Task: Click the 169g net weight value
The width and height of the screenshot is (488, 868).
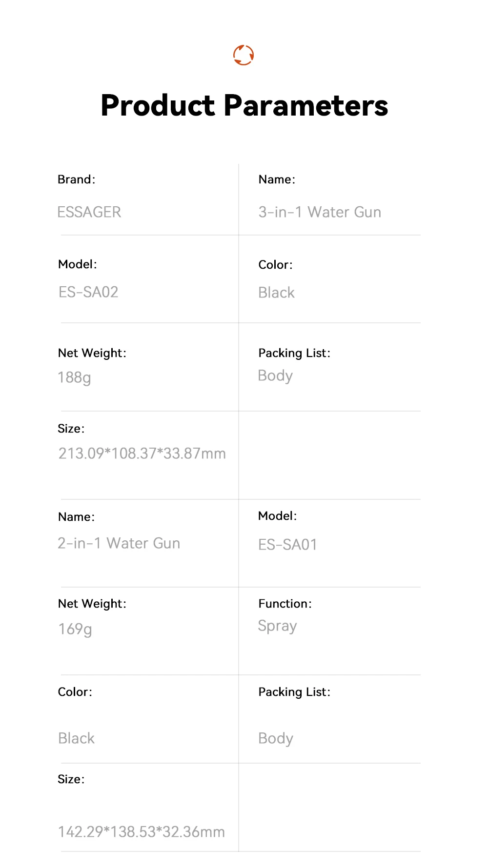Action: 75,629
